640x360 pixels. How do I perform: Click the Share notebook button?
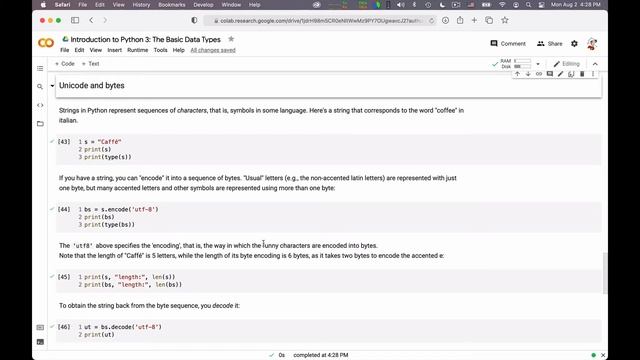550,44
